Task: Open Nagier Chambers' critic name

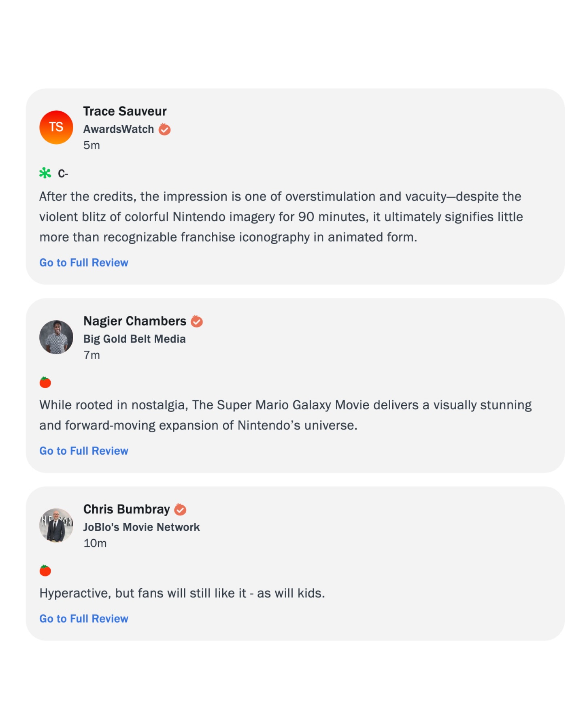Action: pos(135,321)
